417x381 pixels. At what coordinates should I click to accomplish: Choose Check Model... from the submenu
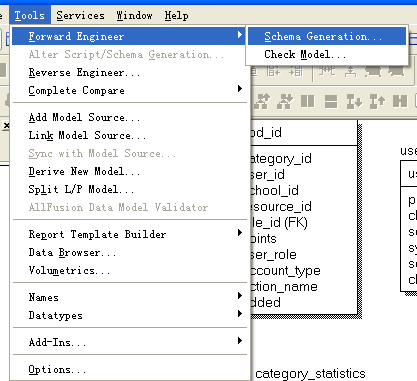tap(327, 54)
